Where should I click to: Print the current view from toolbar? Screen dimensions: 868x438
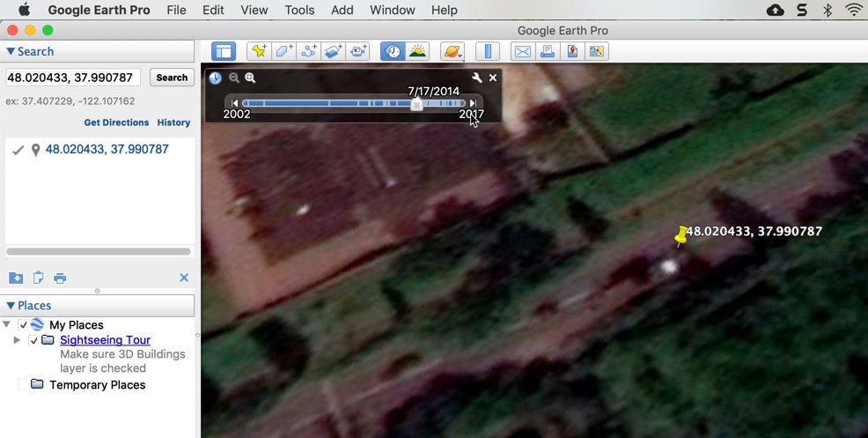(x=548, y=52)
